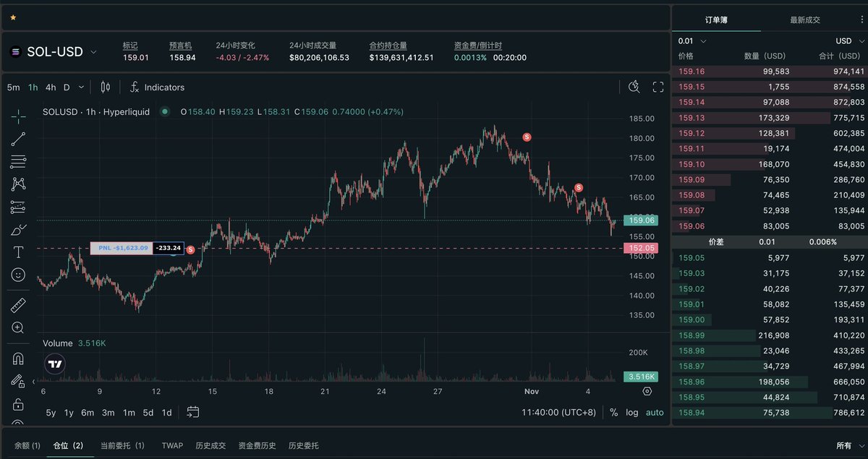Screen dimensions: 868x459
Task: Set chart range to 1m
Action: pos(129,413)
